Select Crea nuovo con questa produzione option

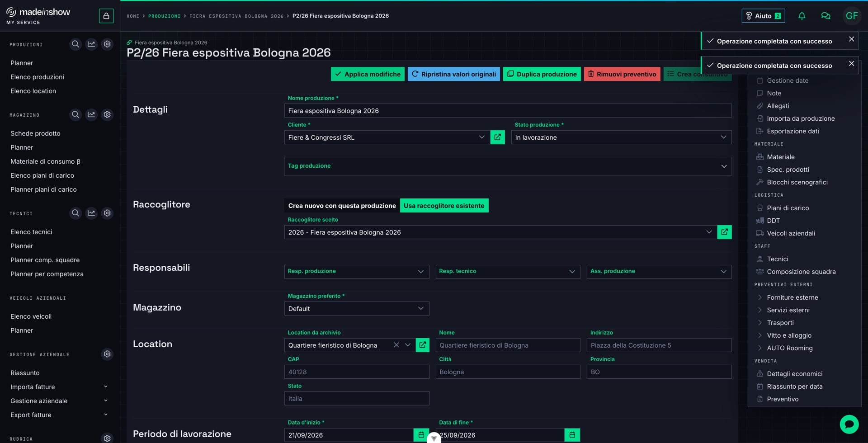click(x=342, y=206)
